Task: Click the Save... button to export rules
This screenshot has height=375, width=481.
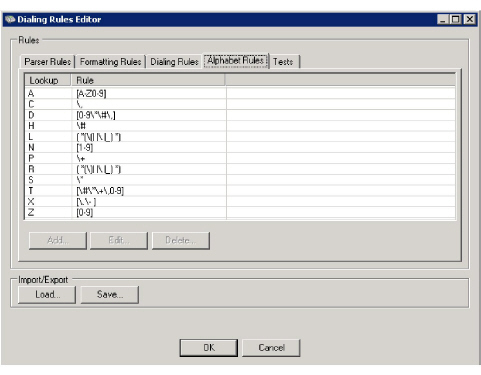Action: click(x=110, y=295)
